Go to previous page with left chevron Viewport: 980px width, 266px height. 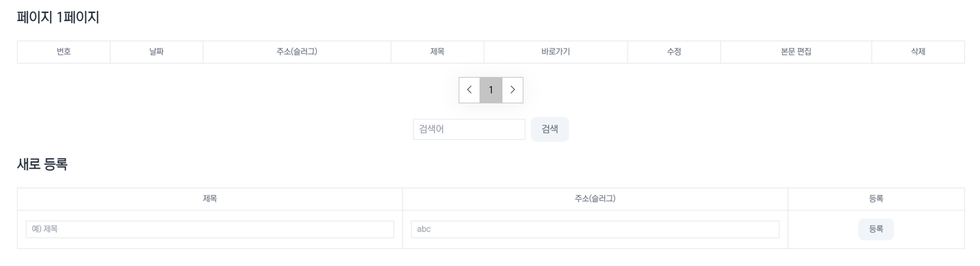[x=469, y=90]
